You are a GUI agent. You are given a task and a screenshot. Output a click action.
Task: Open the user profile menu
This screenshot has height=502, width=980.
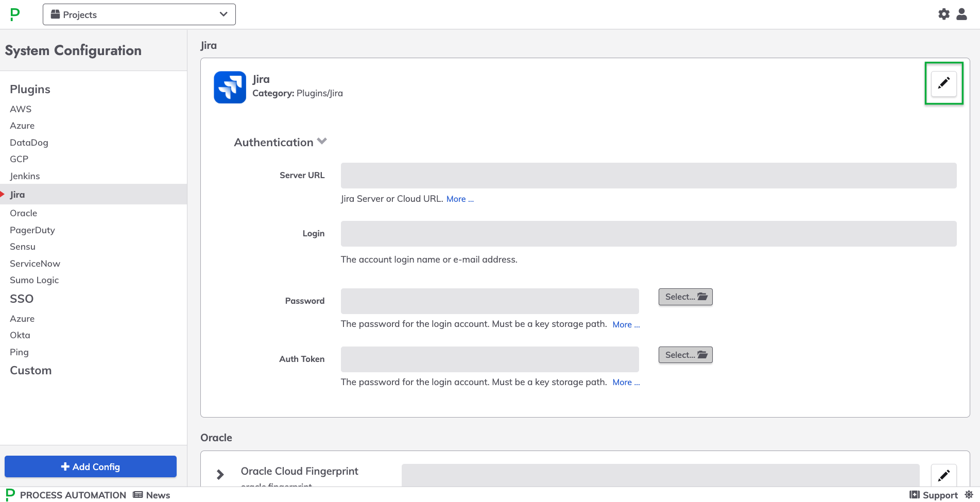961,14
